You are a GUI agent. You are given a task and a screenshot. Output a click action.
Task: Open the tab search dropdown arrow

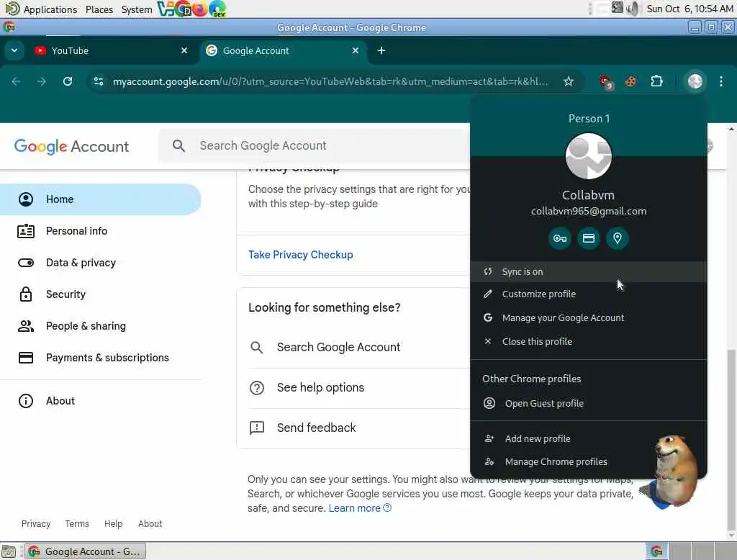coord(14,50)
